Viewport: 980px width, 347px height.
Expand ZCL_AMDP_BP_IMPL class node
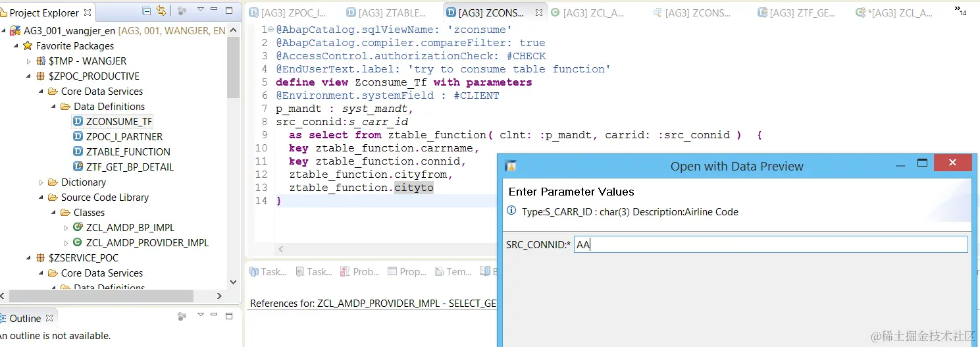coord(66,228)
